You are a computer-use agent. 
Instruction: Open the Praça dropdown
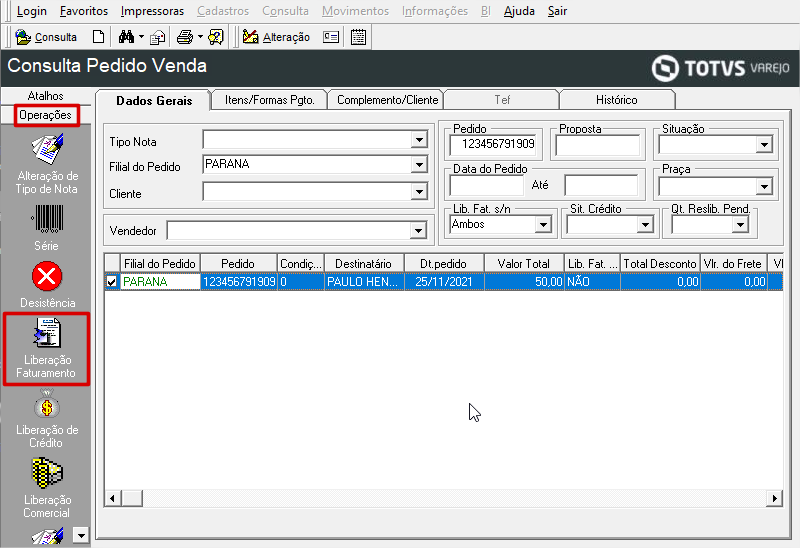coord(764,187)
